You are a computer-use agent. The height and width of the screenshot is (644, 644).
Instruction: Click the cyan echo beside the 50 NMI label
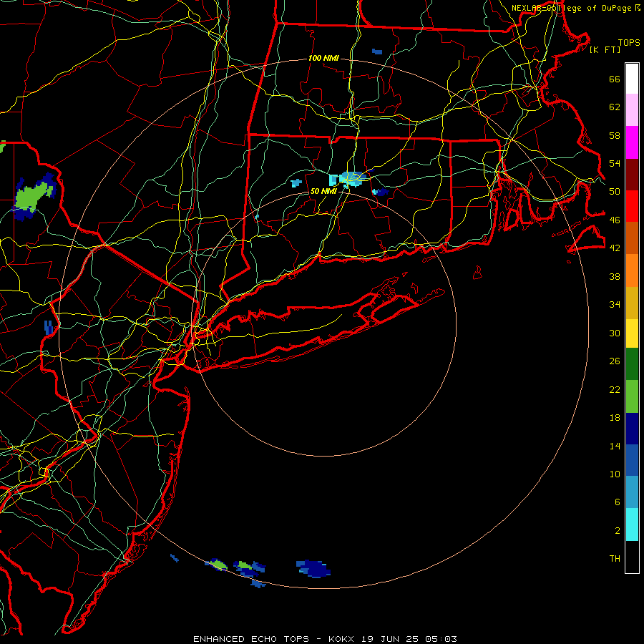pyautogui.click(x=348, y=179)
